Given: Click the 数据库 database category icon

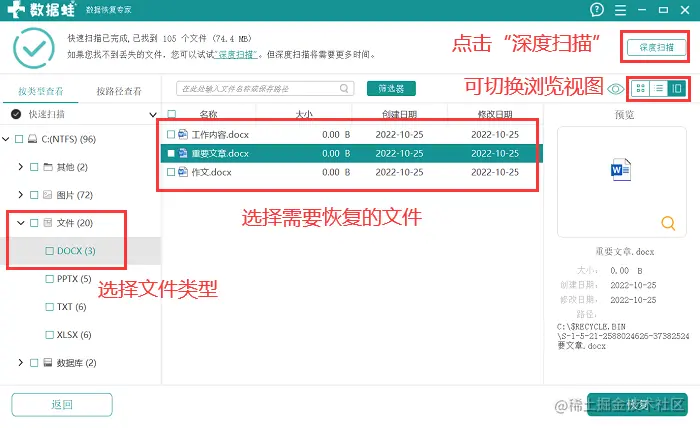Looking at the screenshot, I should coord(48,362).
